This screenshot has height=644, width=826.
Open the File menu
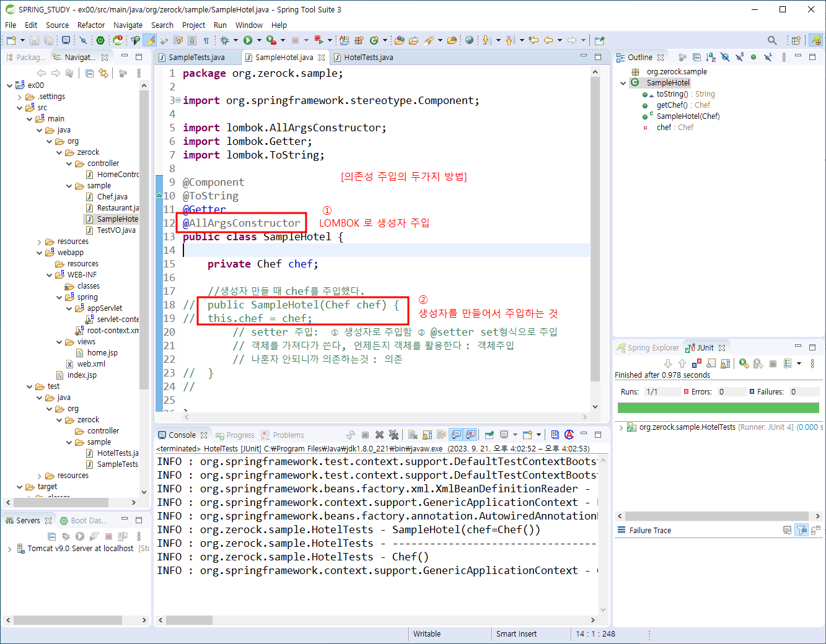click(x=11, y=25)
